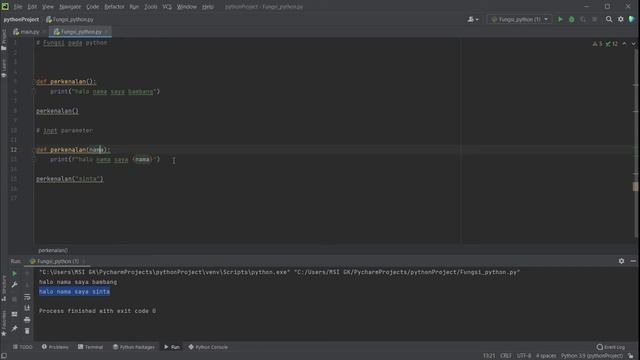Screen dimensions: 640x360
Task: Click the print icon in Run panel
Action: [x=27, y=320]
